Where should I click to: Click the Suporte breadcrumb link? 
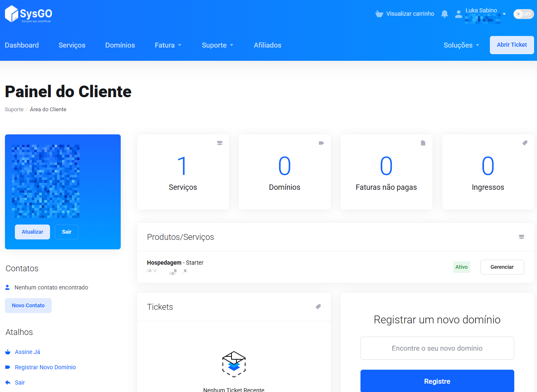tap(14, 110)
